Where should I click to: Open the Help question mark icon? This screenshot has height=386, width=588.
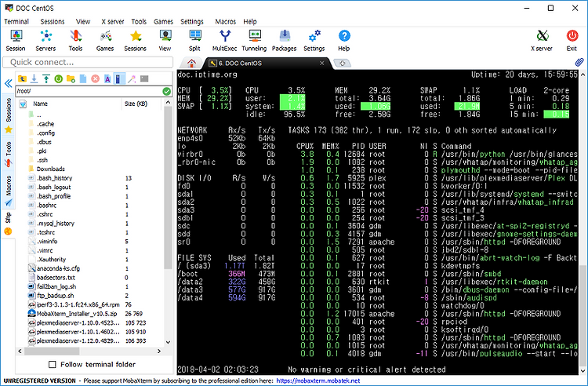[344, 41]
